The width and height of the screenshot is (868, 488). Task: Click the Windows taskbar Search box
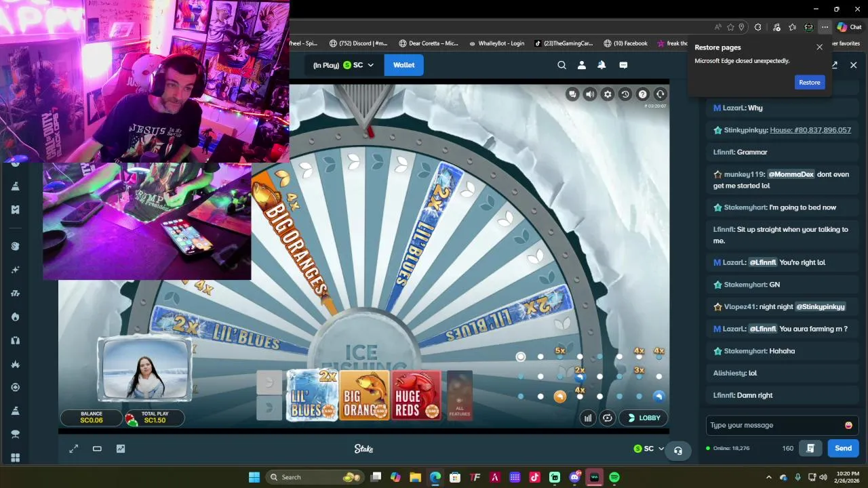click(x=316, y=477)
